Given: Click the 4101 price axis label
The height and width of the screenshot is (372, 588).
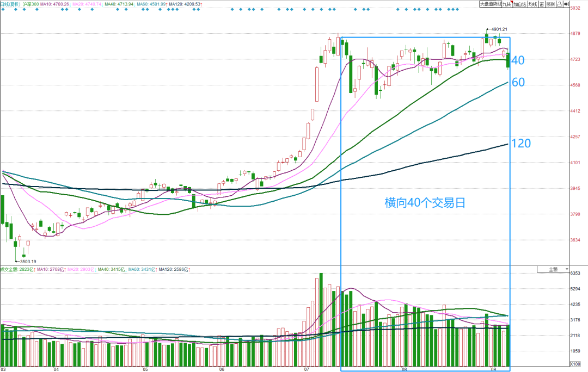Looking at the screenshot, I should point(575,163).
